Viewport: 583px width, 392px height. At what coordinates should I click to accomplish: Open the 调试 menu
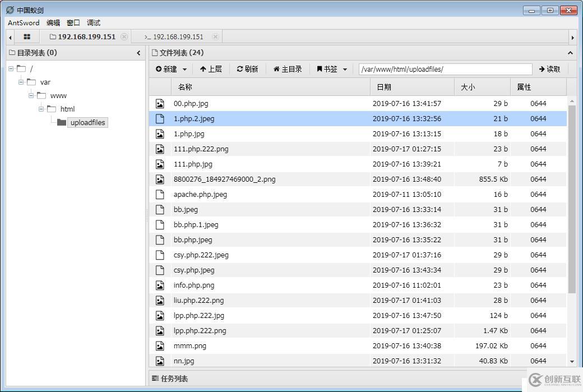(x=93, y=22)
